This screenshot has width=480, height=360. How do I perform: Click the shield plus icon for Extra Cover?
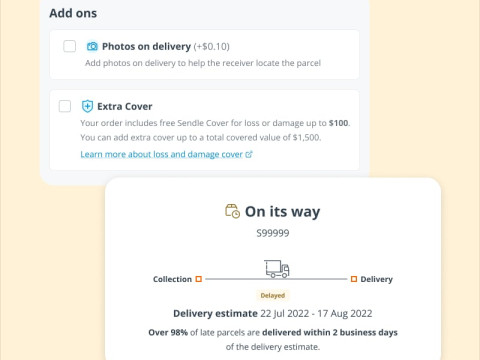(x=87, y=106)
